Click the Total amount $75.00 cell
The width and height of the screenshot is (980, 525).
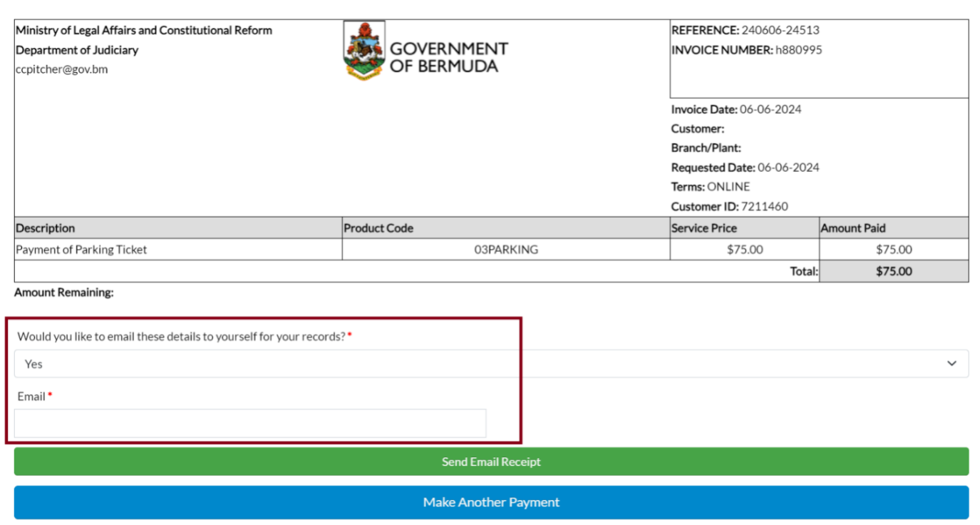coord(894,271)
